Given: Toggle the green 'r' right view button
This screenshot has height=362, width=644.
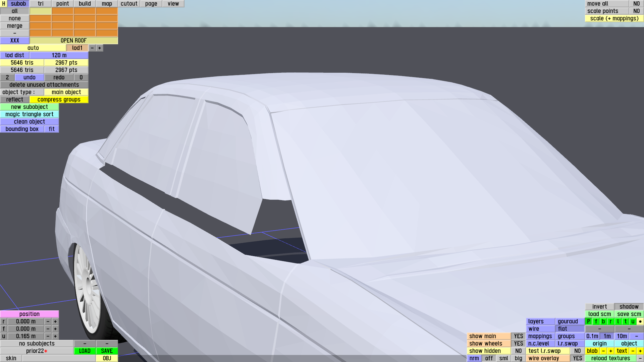Looking at the screenshot, I should [x=611, y=321].
